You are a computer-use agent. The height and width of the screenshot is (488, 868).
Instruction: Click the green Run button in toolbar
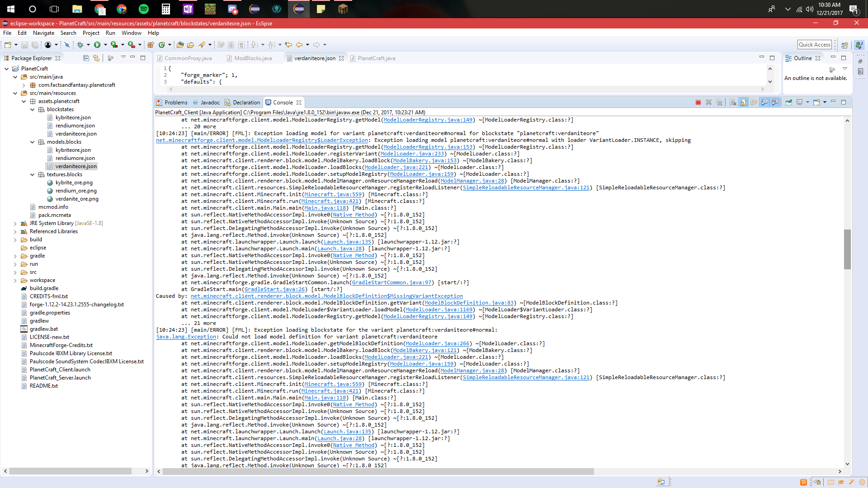[97, 45]
